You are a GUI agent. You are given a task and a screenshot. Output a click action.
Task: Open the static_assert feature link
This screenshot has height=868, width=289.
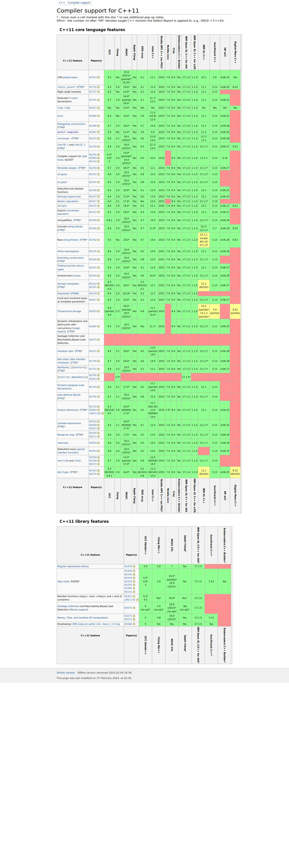(x=66, y=87)
